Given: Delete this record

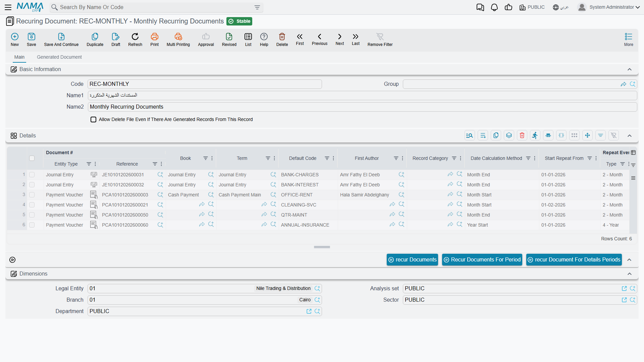Looking at the screenshot, I should 282,40.
